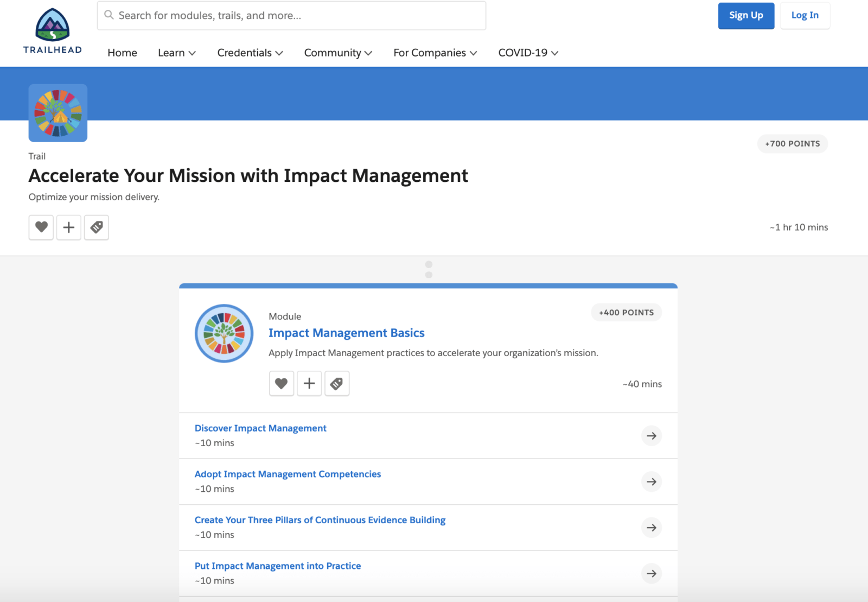Expand the Learn menu
The height and width of the screenshot is (602, 868).
click(x=177, y=53)
